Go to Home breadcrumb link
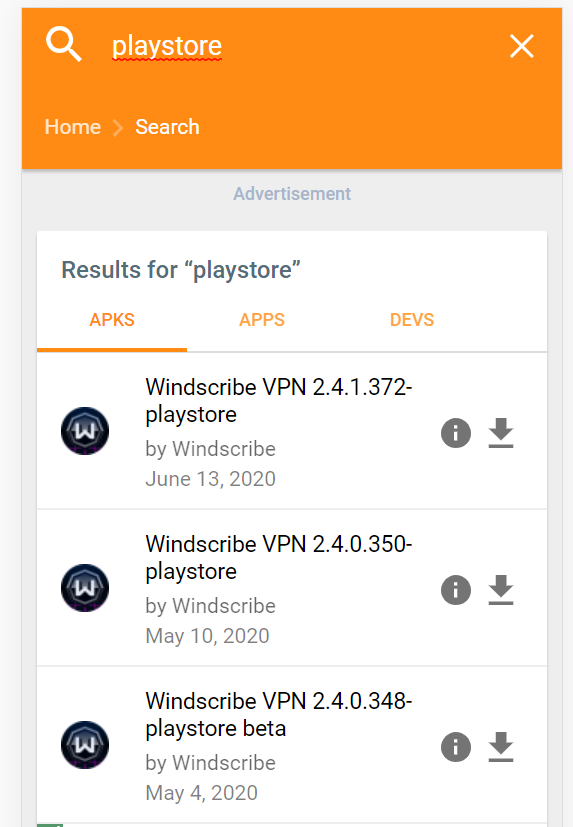Screen dimensions: 573x827 [72, 127]
